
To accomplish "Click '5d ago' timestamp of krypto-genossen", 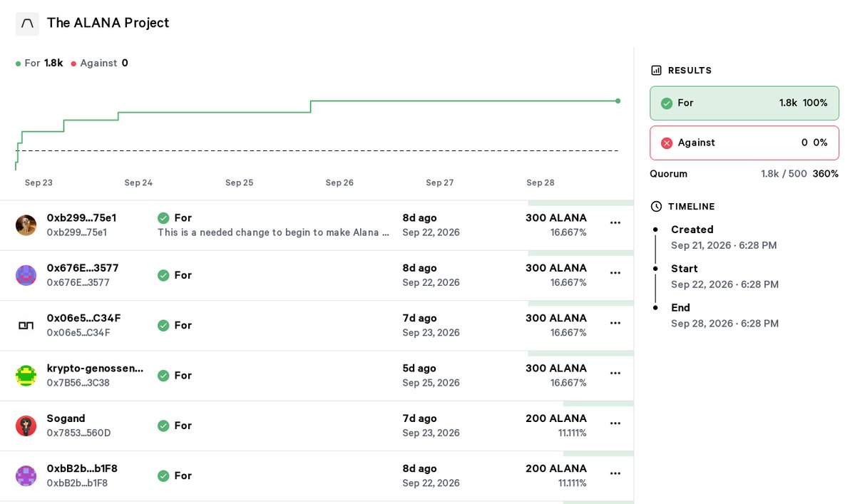I will pos(419,369).
